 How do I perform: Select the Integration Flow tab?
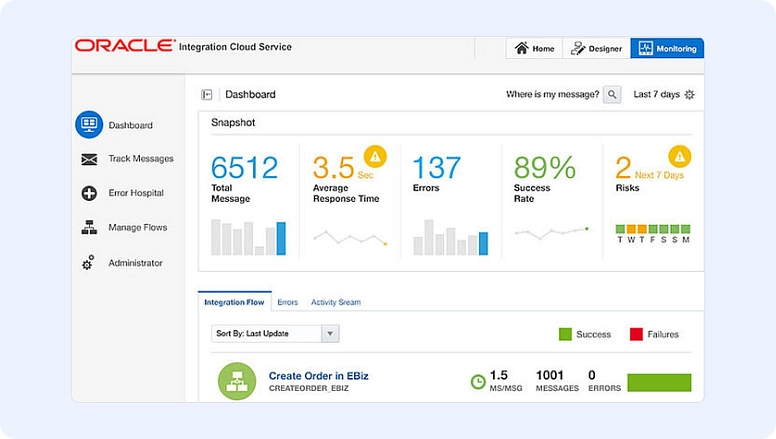click(235, 302)
